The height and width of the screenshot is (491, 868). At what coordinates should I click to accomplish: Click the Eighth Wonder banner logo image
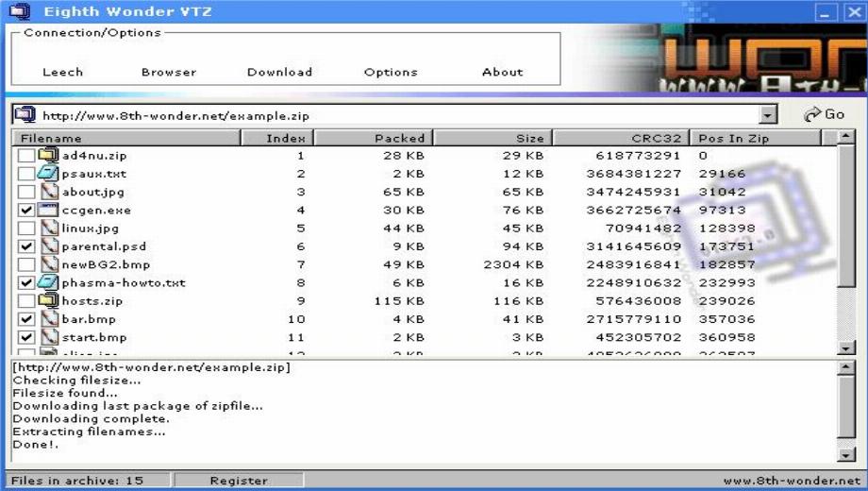[720, 58]
